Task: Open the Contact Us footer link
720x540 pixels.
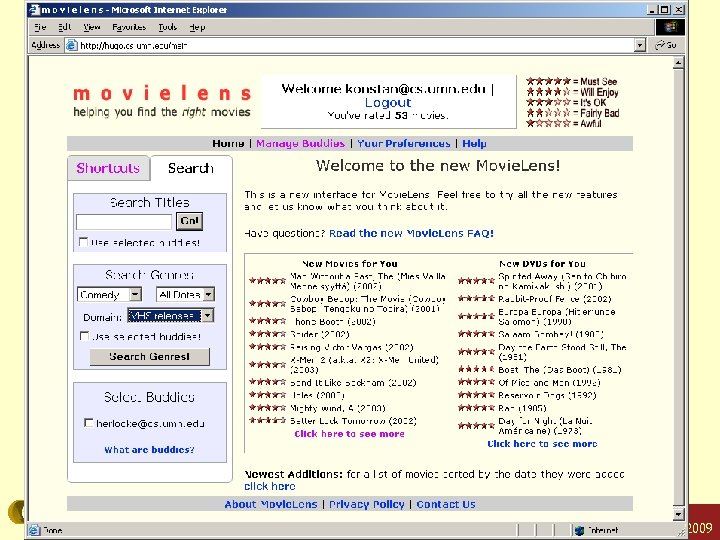Action: [446, 504]
